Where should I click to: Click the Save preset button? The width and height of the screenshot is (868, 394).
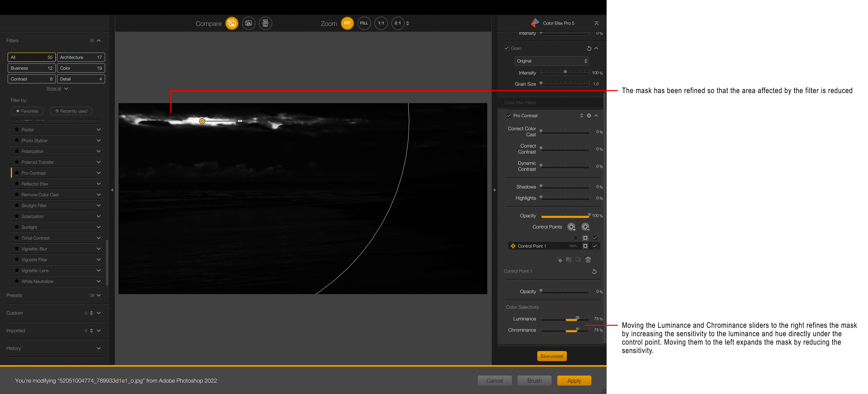tap(552, 356)
